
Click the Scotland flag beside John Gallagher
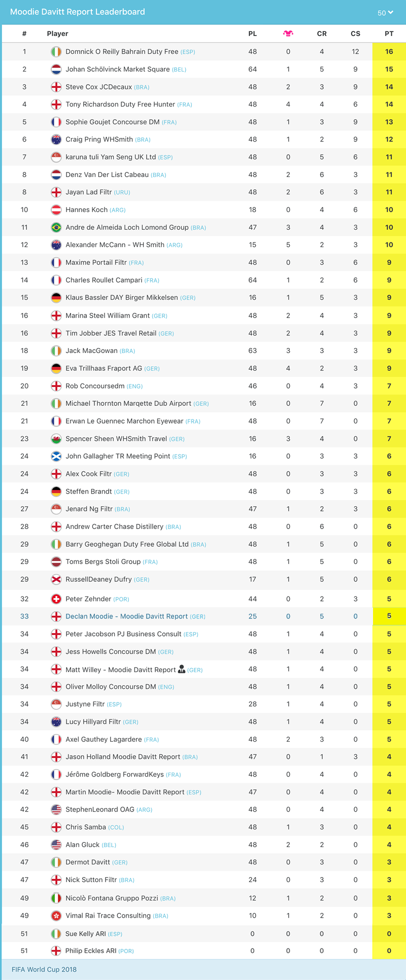tap(56, 456)
